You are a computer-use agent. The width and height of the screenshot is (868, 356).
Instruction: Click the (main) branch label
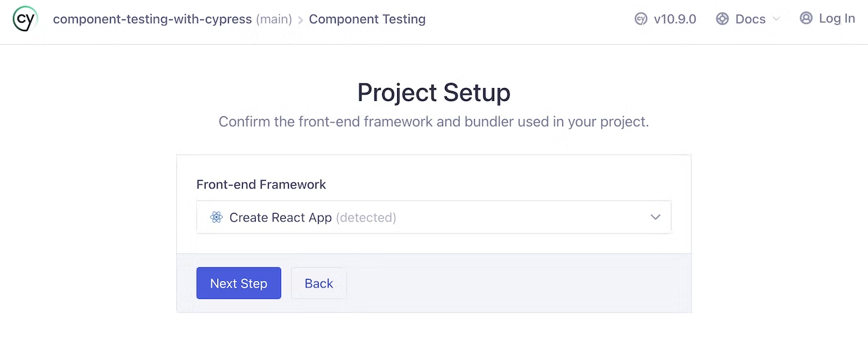point(274,19)
